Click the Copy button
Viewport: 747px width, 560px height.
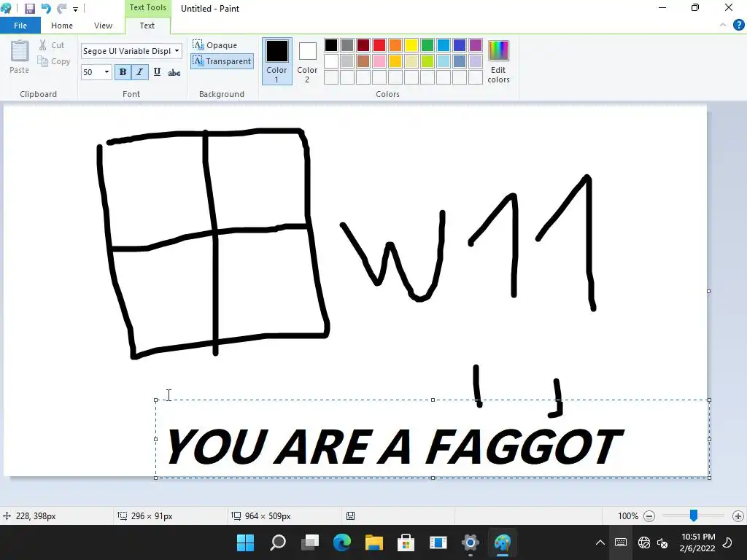click(x=54, y=61)
